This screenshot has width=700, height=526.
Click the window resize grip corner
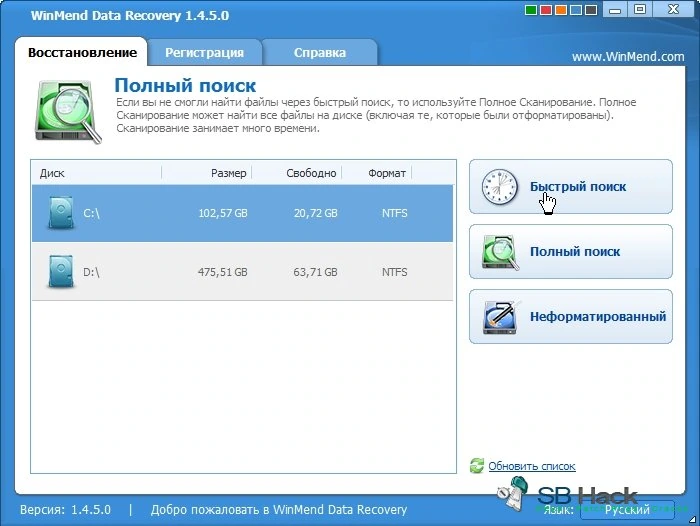692,519
